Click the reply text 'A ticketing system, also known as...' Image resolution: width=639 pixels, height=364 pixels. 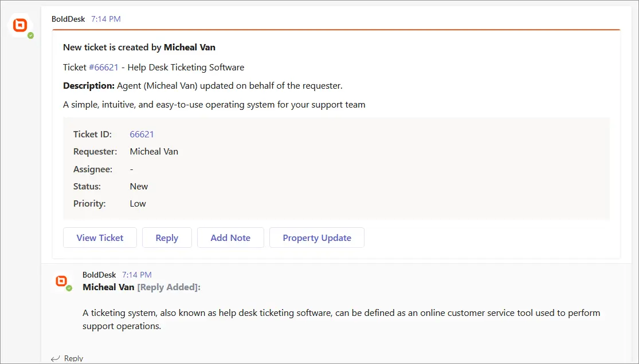tap(341, 319)
